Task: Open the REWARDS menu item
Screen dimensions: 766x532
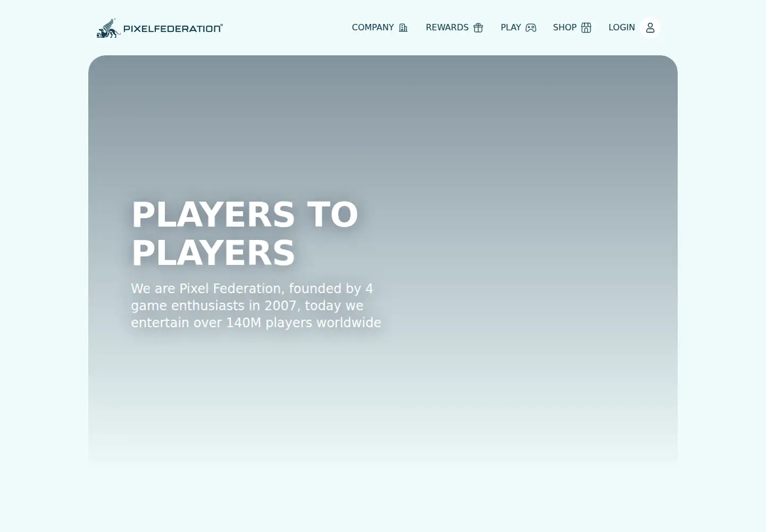Action: point(454,28)
